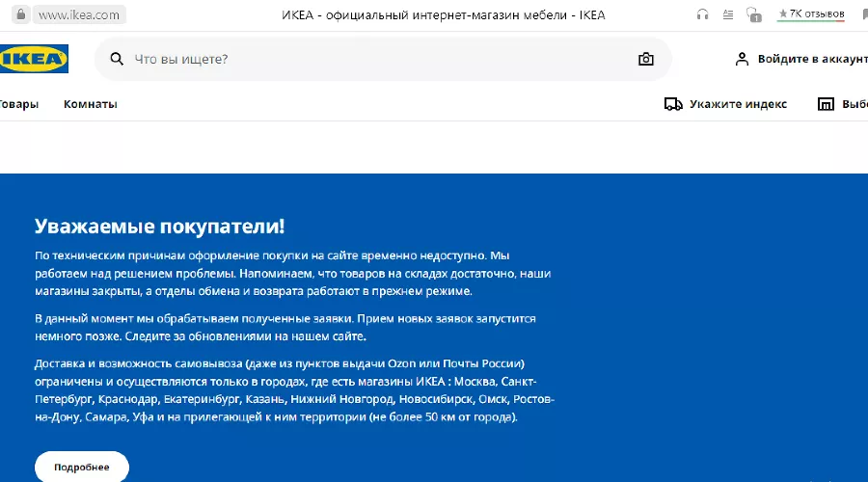
Task: Focus the Что вы ищете? search field
Action: tap(383, 59)
